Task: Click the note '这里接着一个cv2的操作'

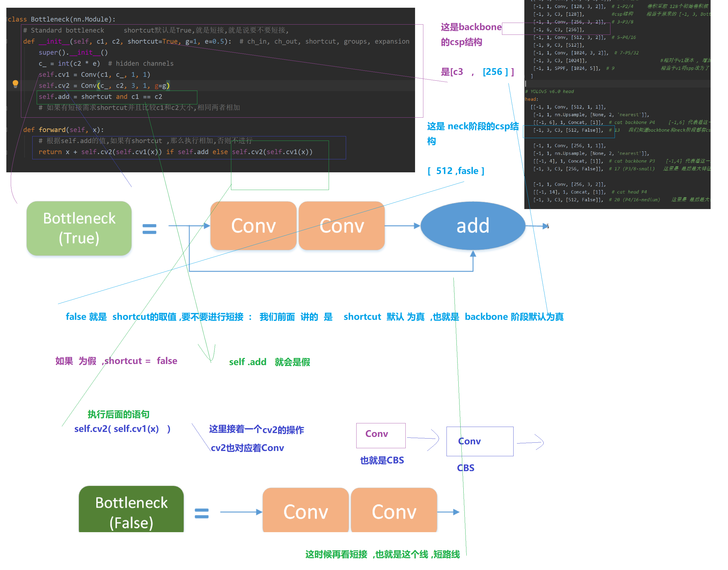Action: click(256, 429)
